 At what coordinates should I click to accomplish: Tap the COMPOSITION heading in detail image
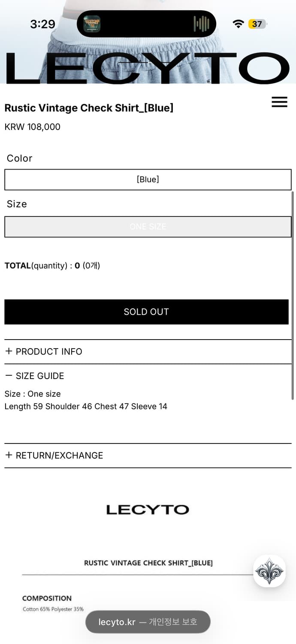[x=47, y=598]
